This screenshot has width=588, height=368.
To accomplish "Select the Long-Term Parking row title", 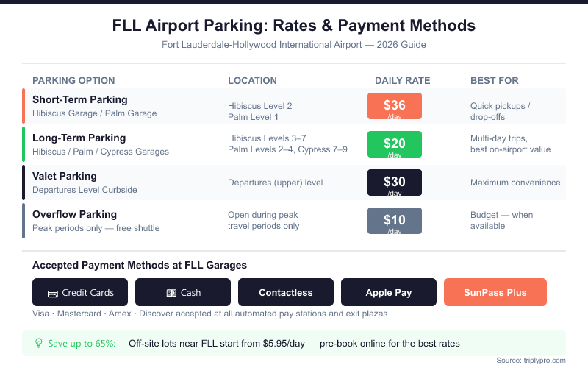I will pyautogui.click(x=79, y=138).
